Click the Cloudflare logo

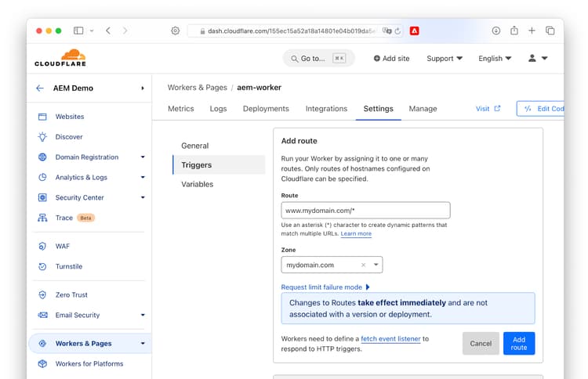pos(60,58)
